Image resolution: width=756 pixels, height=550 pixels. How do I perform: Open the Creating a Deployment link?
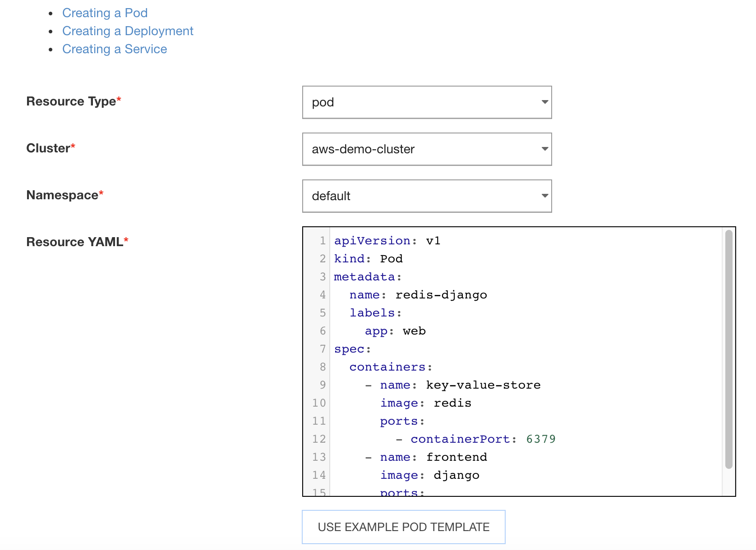(x=127, y=31)
